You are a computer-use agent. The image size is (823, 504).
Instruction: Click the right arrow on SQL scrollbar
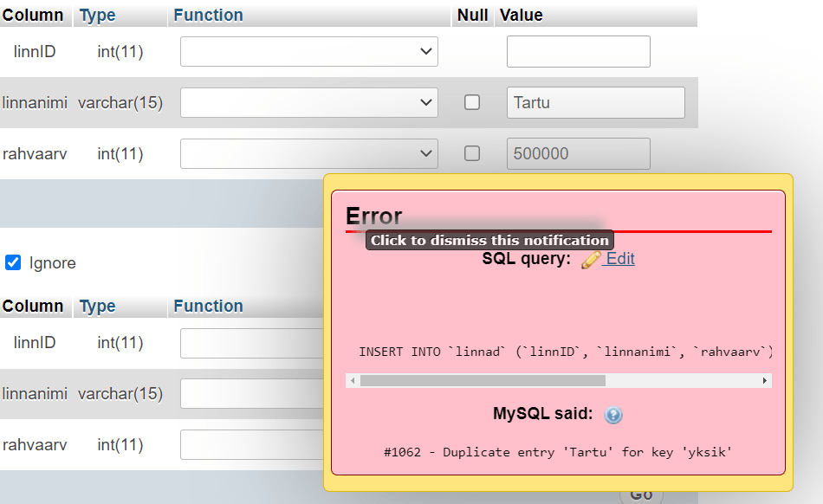click(x=765, y=381)
